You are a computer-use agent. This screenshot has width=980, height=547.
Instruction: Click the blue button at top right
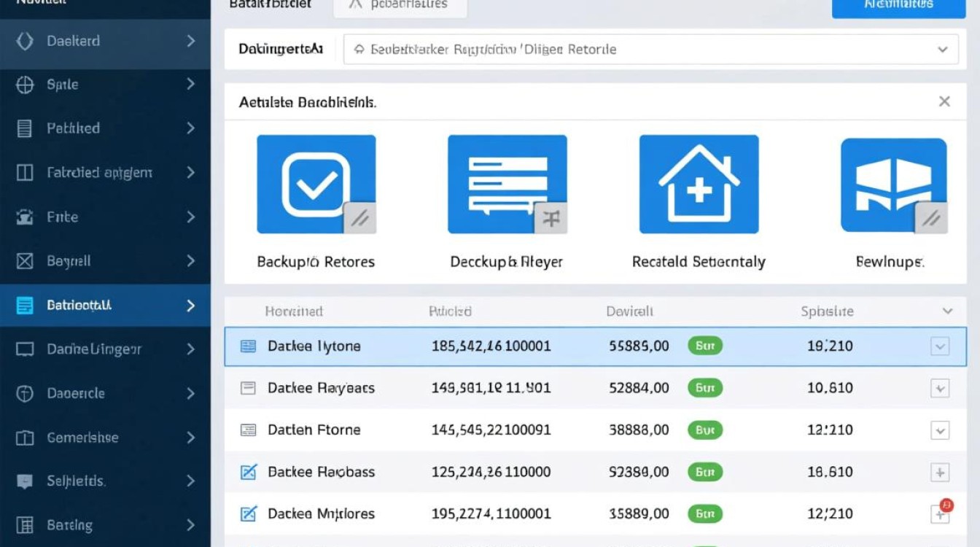(x=898, y=6)
